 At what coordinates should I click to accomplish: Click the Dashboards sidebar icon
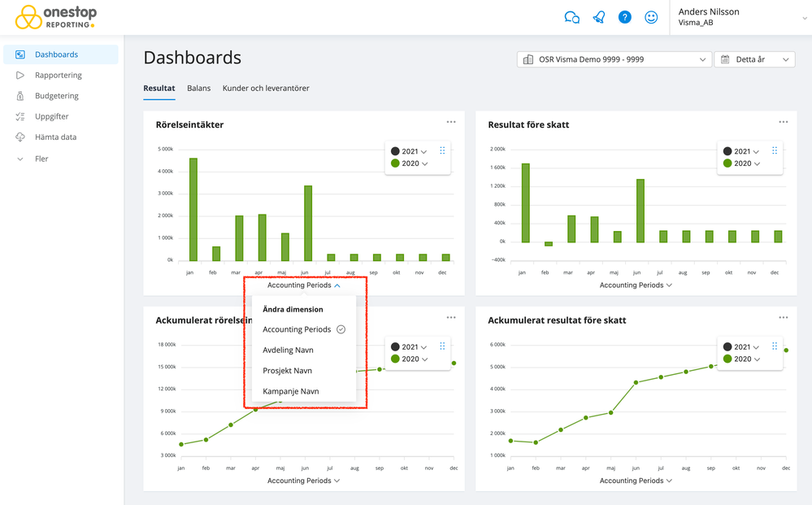point(20,54)
